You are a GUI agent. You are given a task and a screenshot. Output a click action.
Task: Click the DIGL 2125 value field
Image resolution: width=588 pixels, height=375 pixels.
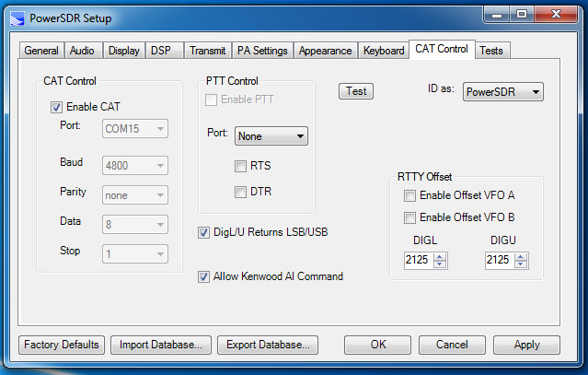[419, 260]
